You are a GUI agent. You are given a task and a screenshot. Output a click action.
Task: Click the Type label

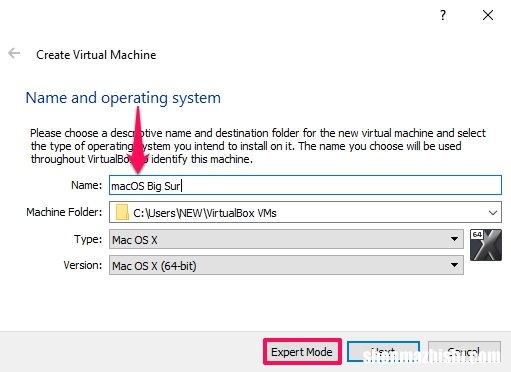pos(88,239)
